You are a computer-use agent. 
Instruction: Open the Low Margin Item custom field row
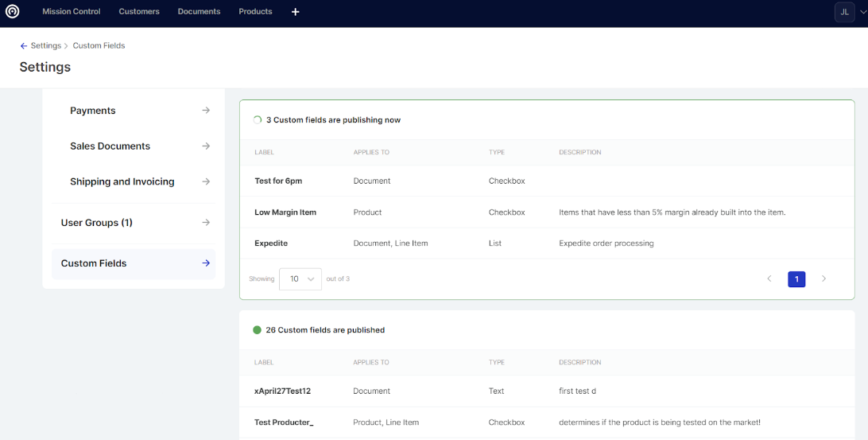285,212
